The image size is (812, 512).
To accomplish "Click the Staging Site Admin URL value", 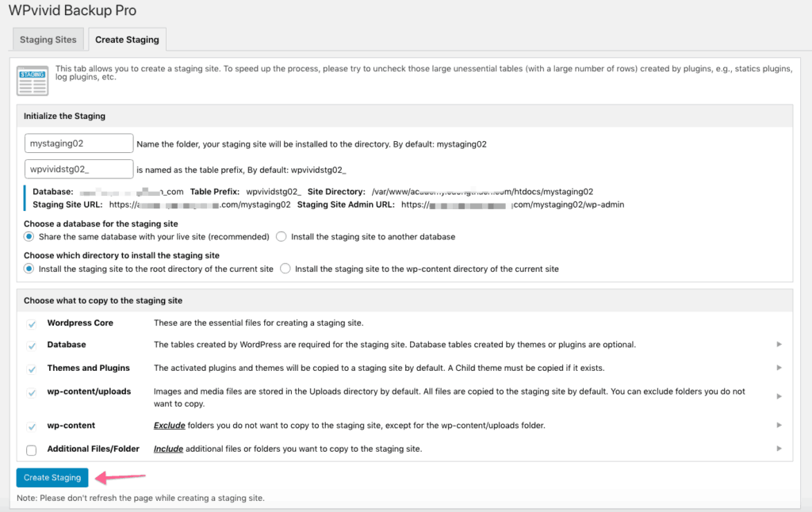I will tap(513, 204).
